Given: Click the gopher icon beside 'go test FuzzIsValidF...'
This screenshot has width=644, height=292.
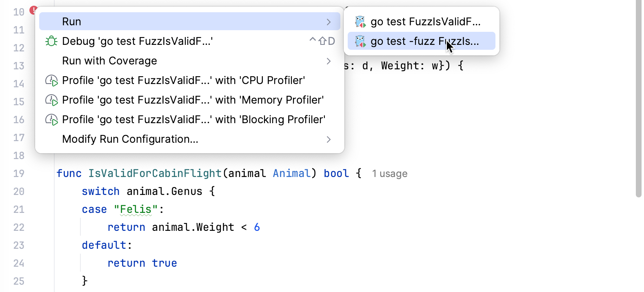Looking at the screenshot, I should coord(361,21).
